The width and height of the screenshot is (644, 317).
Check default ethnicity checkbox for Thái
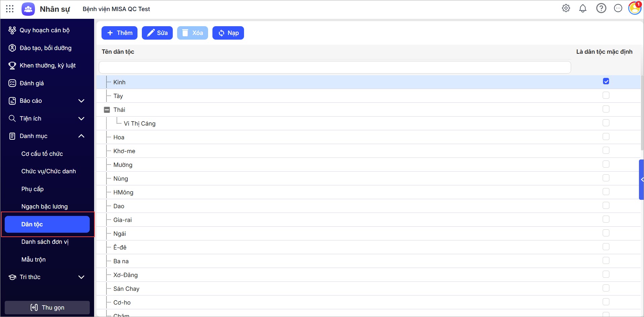(606, 109)
